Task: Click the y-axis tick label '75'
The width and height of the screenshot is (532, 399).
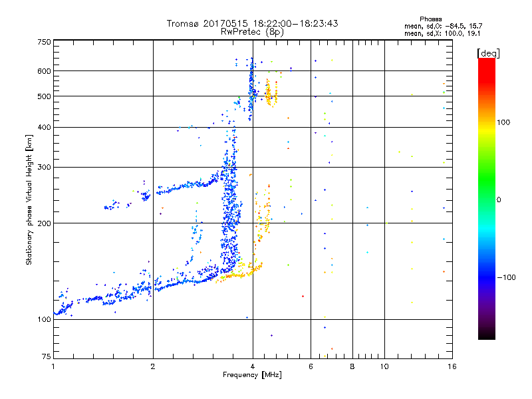Action: (x=47, y=356)
